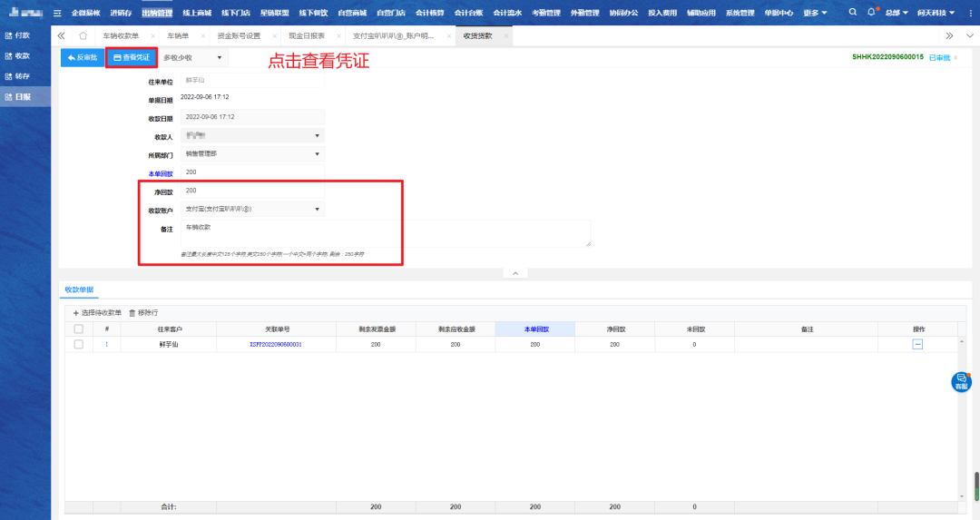Open the 多收少收 dropdown
Image resolution: width=980 pixels, height=520 pixels.
coord(192,57)
